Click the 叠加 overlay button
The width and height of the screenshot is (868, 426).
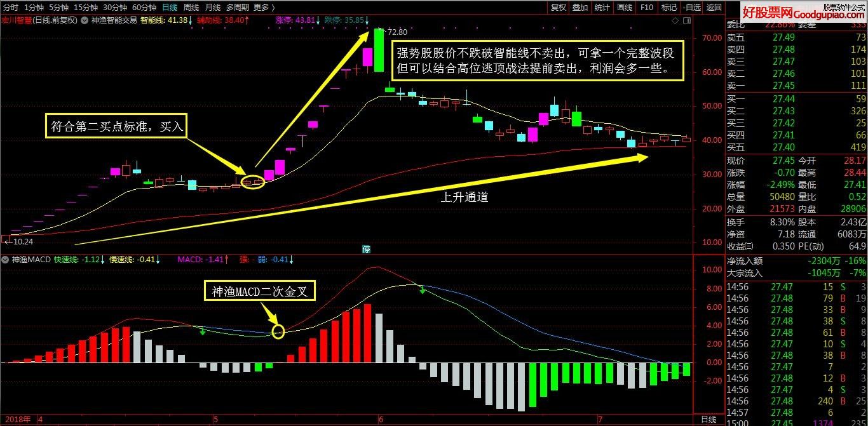[580, 7]
